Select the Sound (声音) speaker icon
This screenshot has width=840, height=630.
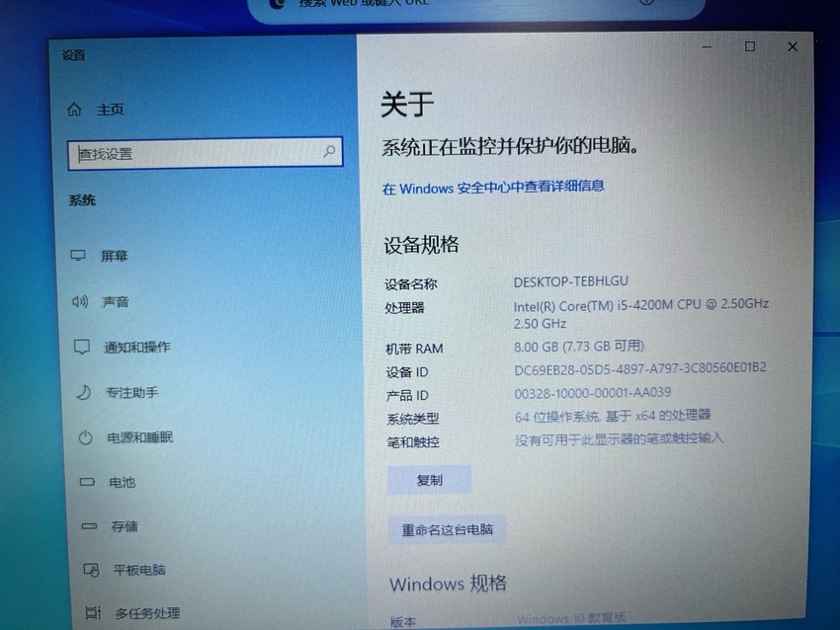pyautogui.click(x=80, y=302)
